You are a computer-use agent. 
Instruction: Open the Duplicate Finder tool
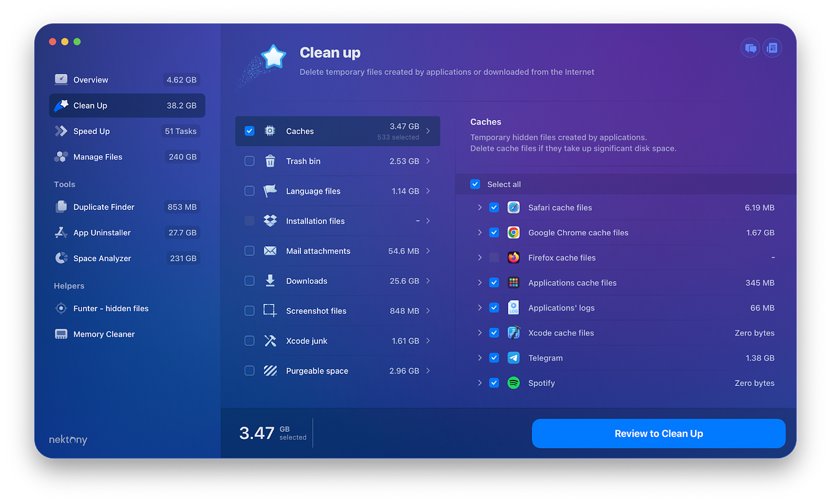click(x=127, y=207)
